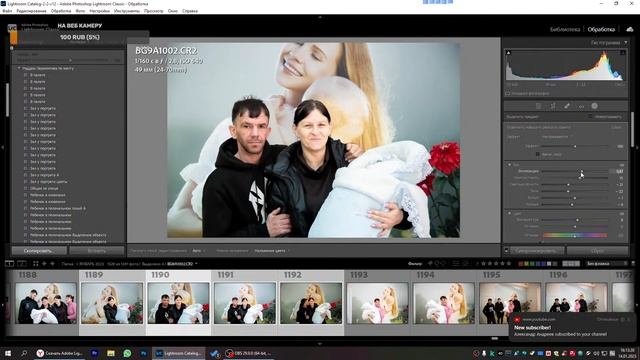Toggle the invert mask checkbox
640x360 pixels.
591,117
